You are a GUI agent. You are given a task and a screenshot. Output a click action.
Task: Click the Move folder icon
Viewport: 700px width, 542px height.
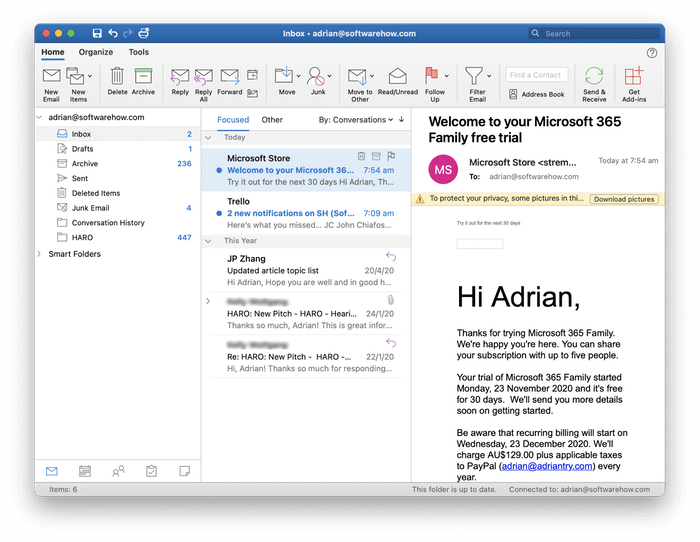284,75
